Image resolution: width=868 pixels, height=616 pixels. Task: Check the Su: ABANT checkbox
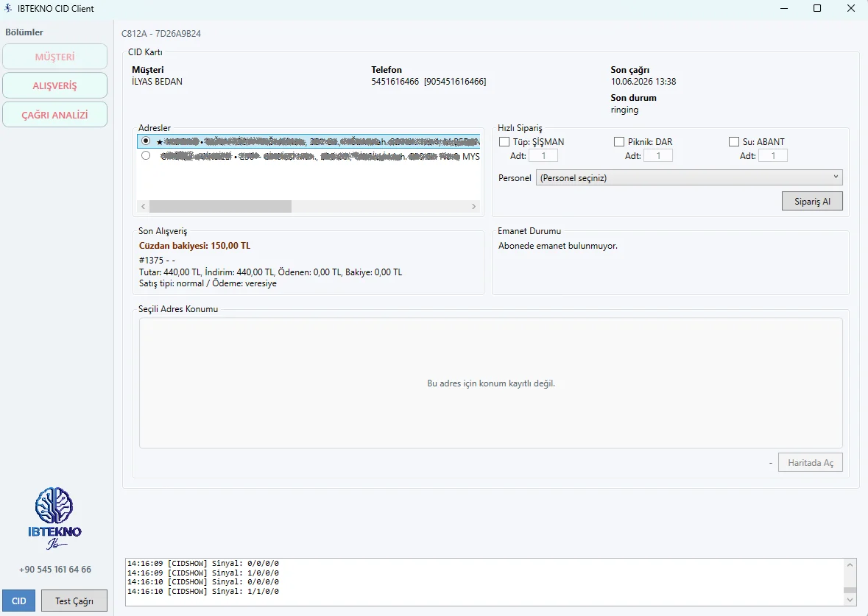pyautogui.click(x=734, y=142)
